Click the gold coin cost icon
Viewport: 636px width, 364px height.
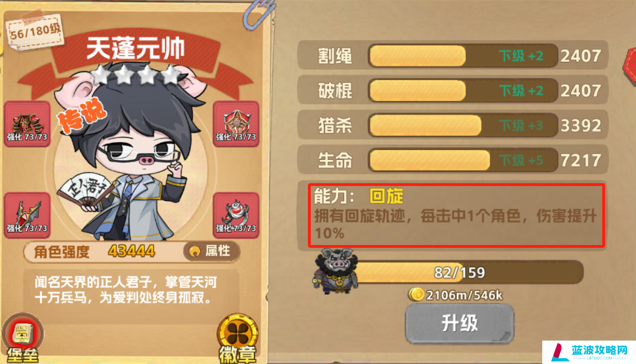click(x=416, y=295)
